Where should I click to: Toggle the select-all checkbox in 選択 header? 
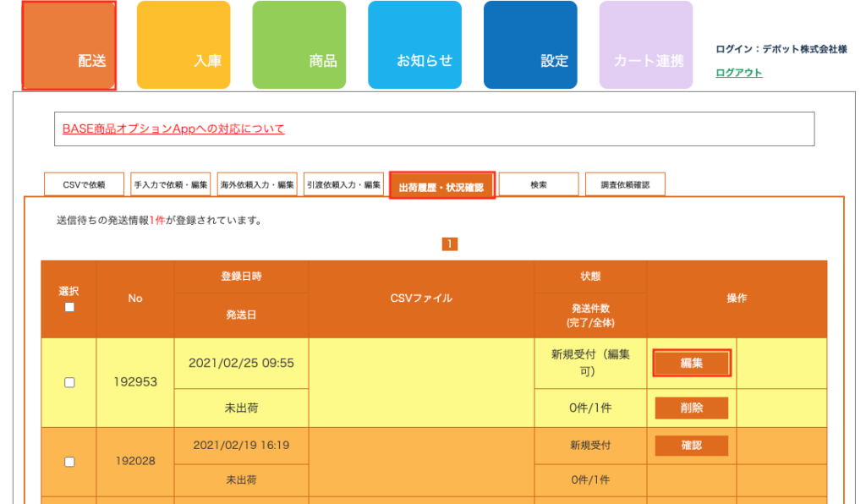click(x=69, y=307)
